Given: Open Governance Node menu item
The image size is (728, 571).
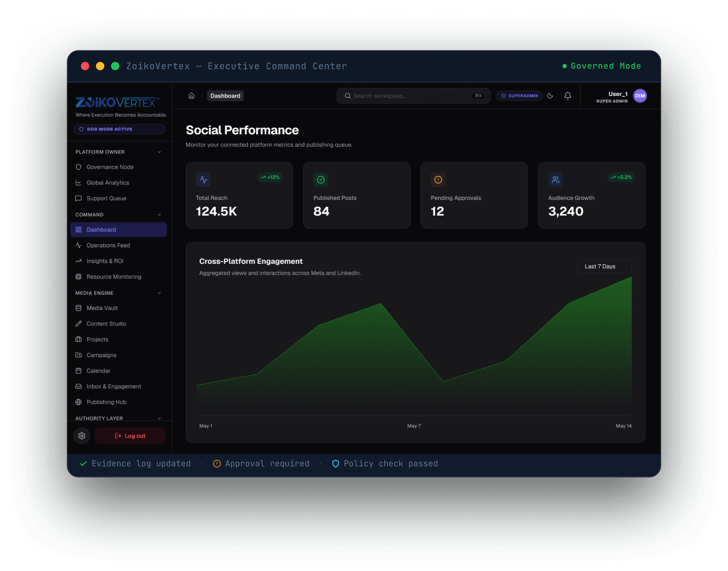Looking at the screenshot, I should click(118, 167).
